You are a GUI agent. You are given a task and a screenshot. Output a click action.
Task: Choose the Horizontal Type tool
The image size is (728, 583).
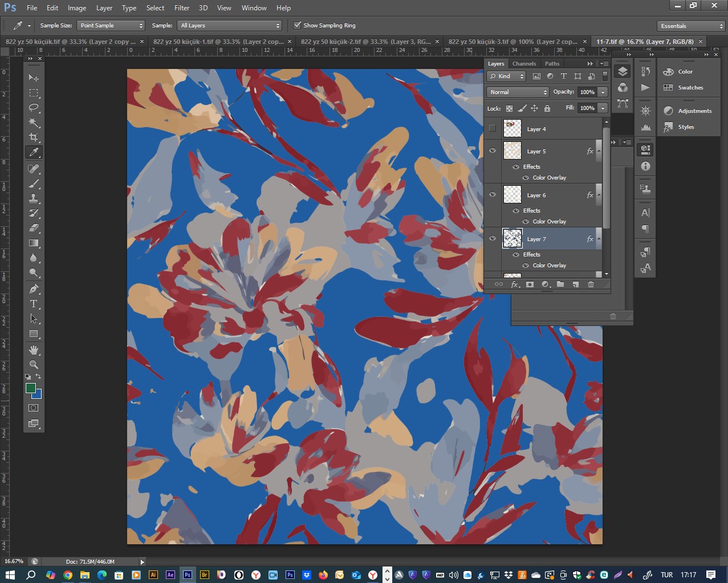tap(34, 304)
